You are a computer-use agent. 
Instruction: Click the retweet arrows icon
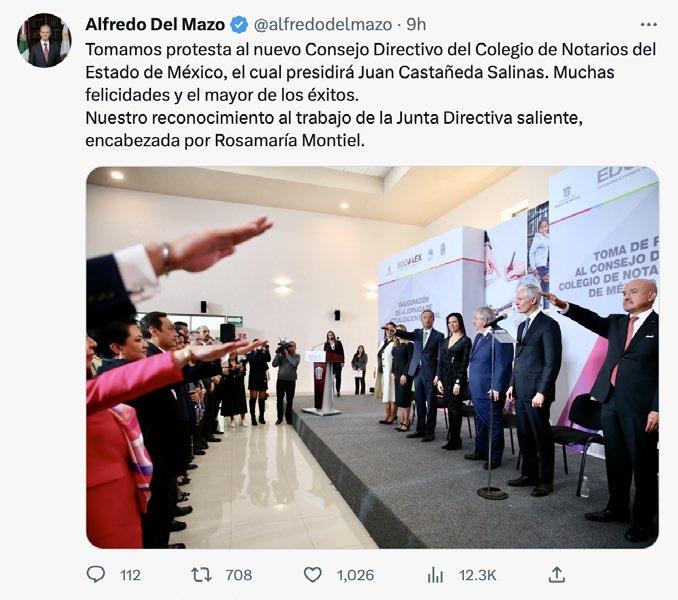point(201,574)
